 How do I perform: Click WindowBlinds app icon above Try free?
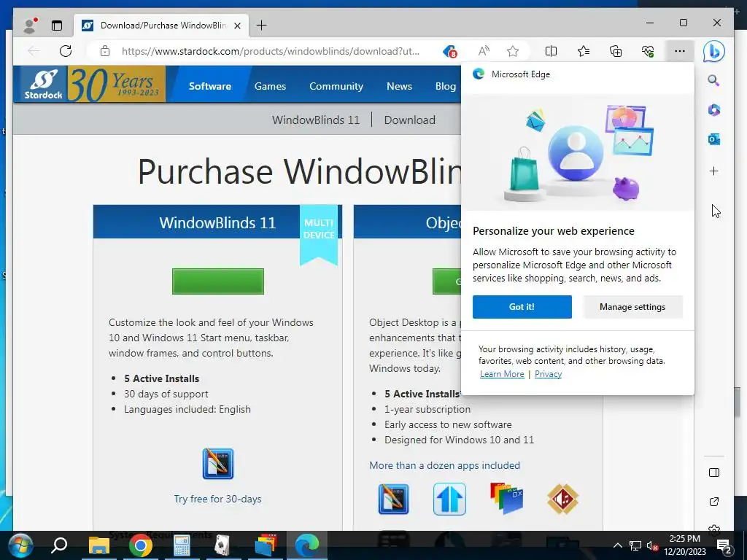click(217, 463)
